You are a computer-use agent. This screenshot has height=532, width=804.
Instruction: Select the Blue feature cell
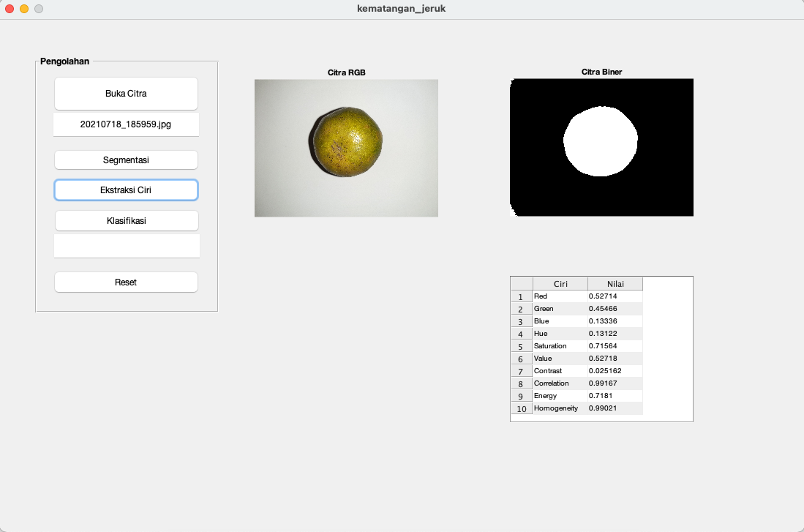click(560, 321)
